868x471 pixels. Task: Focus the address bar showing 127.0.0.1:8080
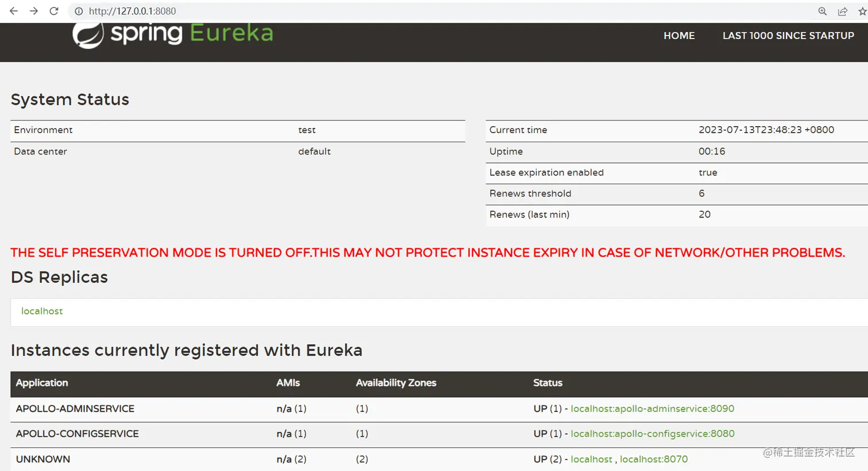tap(132, 11)
